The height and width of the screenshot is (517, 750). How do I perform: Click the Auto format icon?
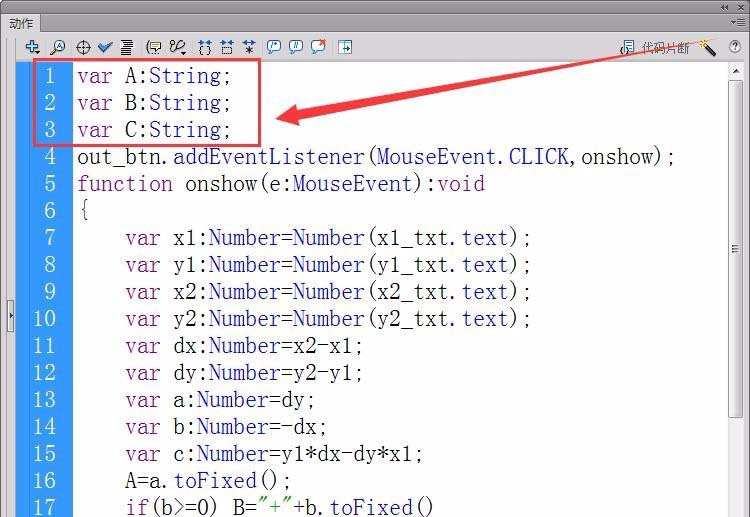[x=127, y=47]
